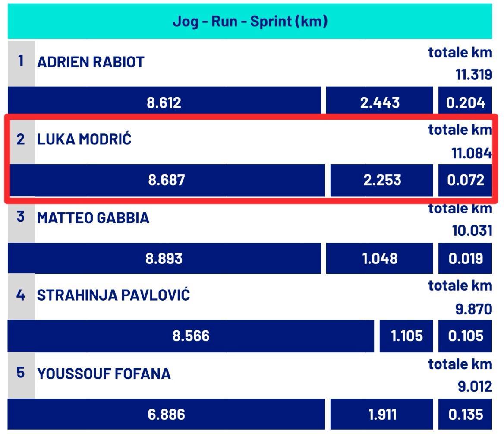
Task: Click Pavlović's jog bar showing 8.566
Action: point(191,336)
